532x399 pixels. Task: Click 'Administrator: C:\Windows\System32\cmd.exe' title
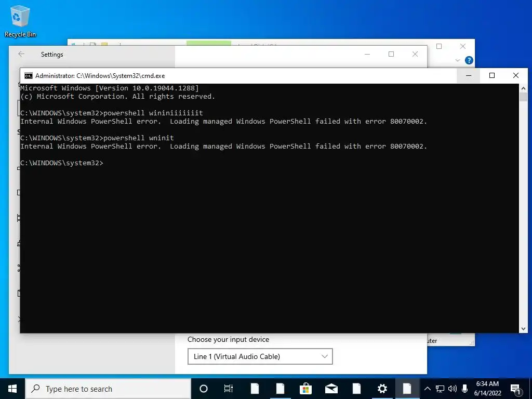[x=100, y=76]
